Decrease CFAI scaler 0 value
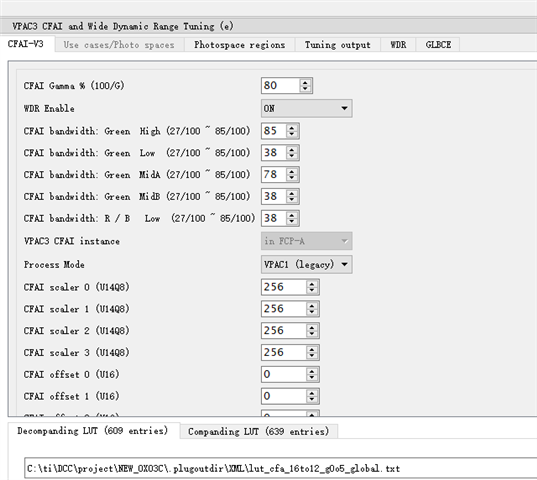 pyautogui.click(x=312, y=290)
